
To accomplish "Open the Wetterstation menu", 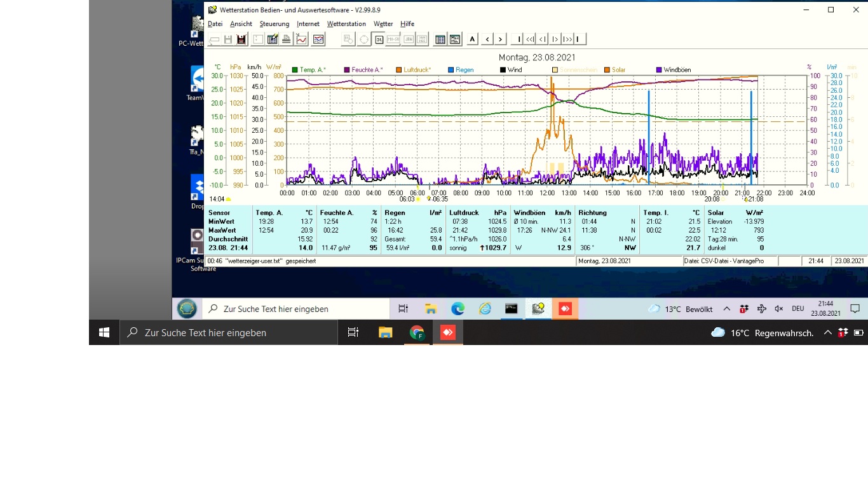I will coord(346,24).
